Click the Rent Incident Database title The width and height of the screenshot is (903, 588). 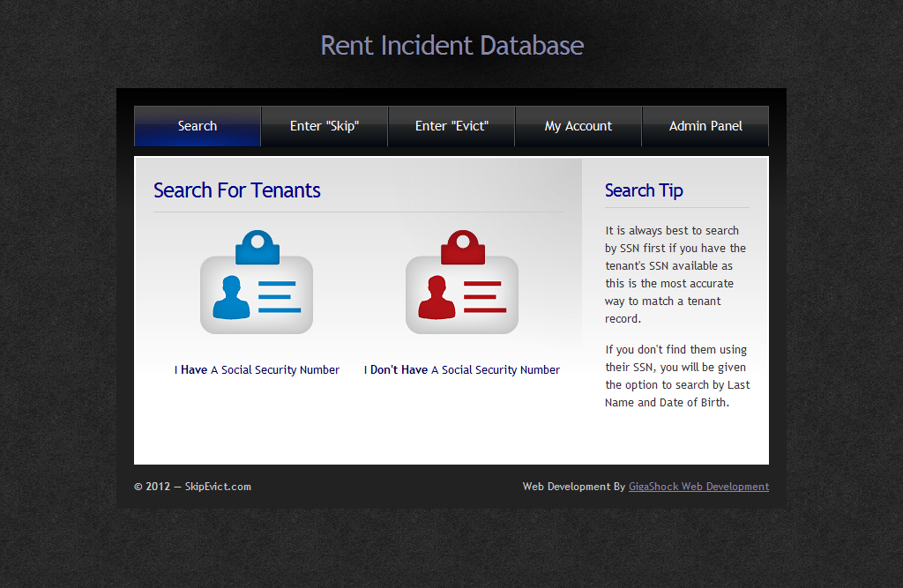[452, 46]
